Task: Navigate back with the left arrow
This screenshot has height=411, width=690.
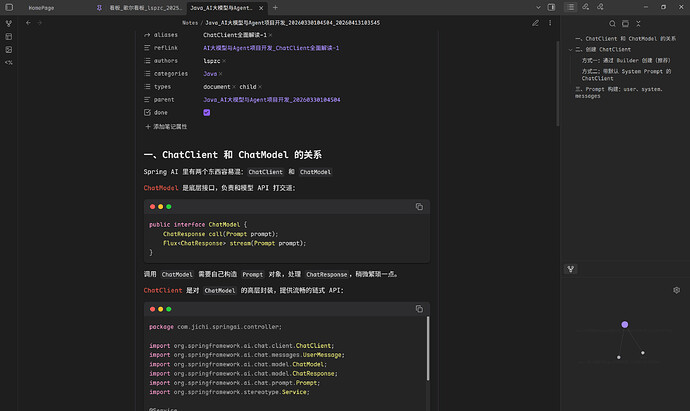Action: (28, 23)
